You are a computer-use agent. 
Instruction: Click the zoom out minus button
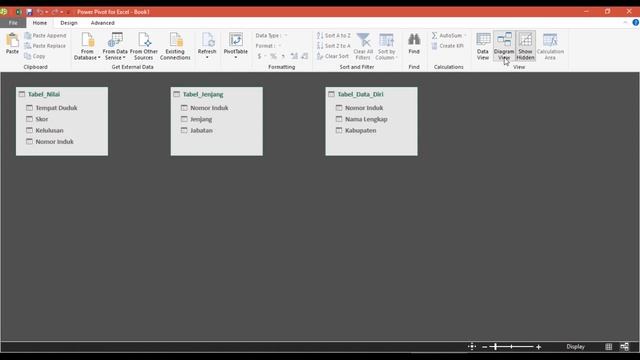tap(484, 347)
